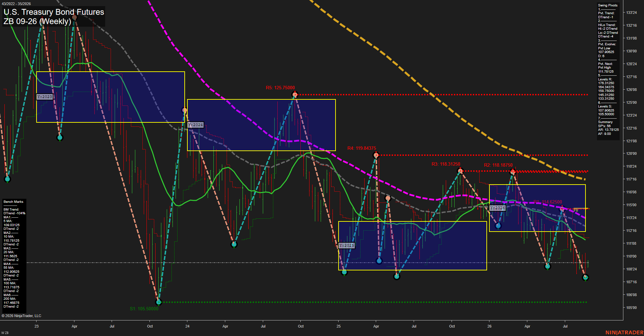Screen dimensions: 644x336
Task: Click the NINJATRADER logo
Action: pos(624,333)
